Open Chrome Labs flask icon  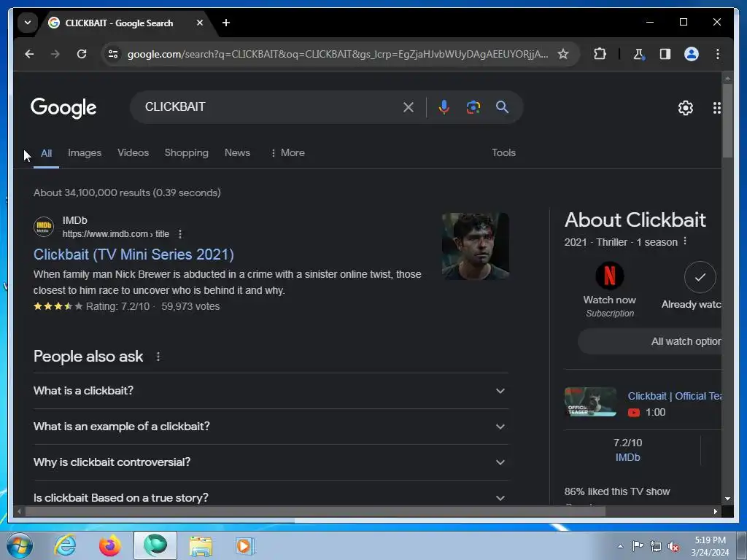pos(638,54)
